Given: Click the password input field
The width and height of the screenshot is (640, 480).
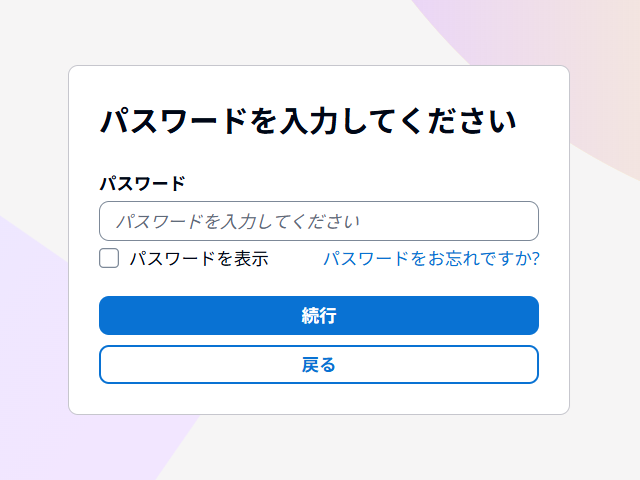Looking at the screenshot, I should [x=319, y=221].
